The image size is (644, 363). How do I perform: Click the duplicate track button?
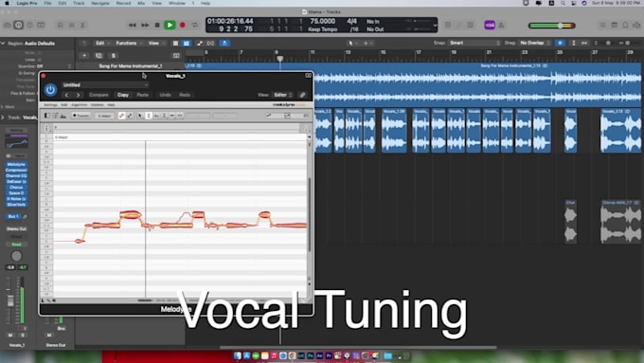pyautogui.click(x=98, y=56)
